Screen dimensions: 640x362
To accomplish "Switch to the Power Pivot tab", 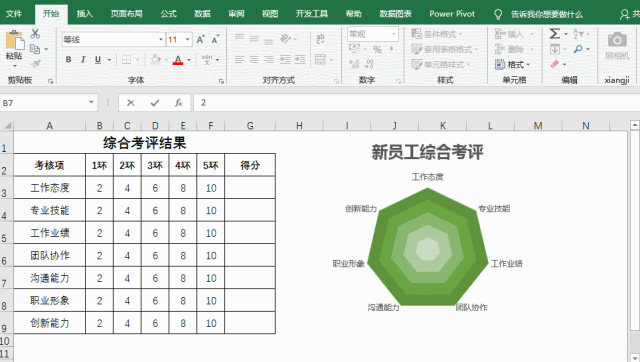I will [x=452, y=14].
